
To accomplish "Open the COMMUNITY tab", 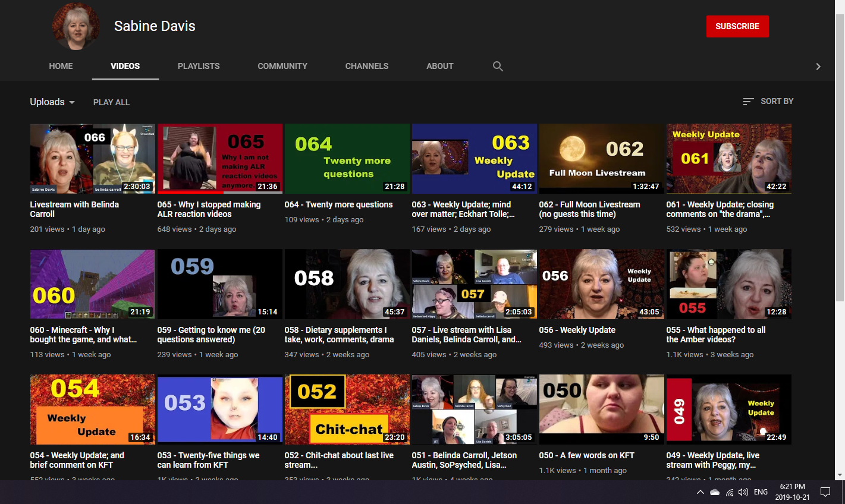I will tap(282, 66).
